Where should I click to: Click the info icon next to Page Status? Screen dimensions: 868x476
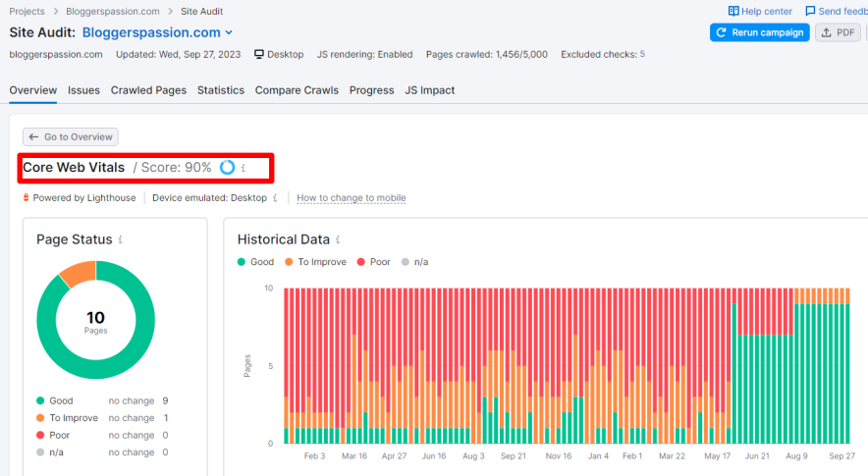120,239
